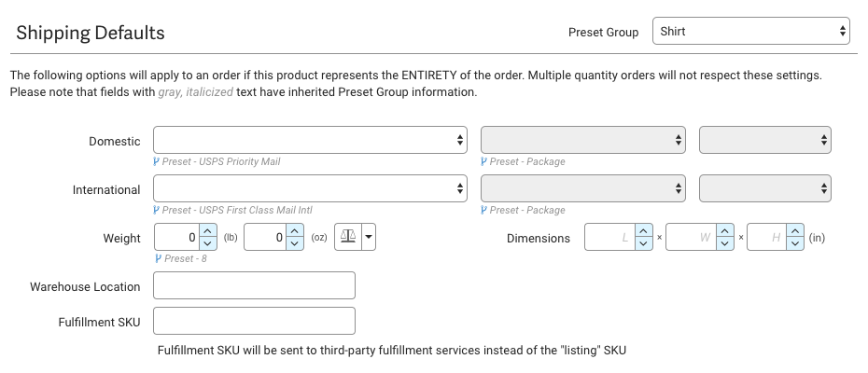Click the height dimension input
Image resolution: width=868 pixels, height=373 pixels.
766,237
